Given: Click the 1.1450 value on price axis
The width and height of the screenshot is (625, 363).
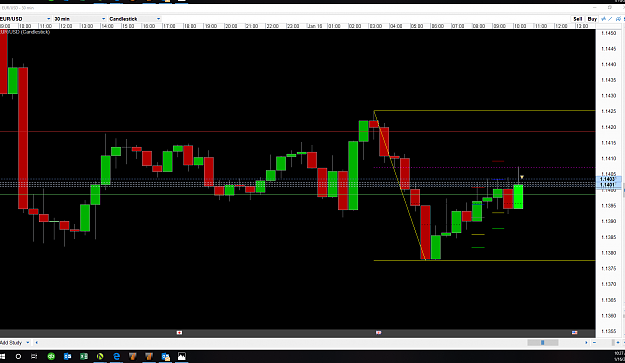Looking at the screenshot, I should pos(608,33).
